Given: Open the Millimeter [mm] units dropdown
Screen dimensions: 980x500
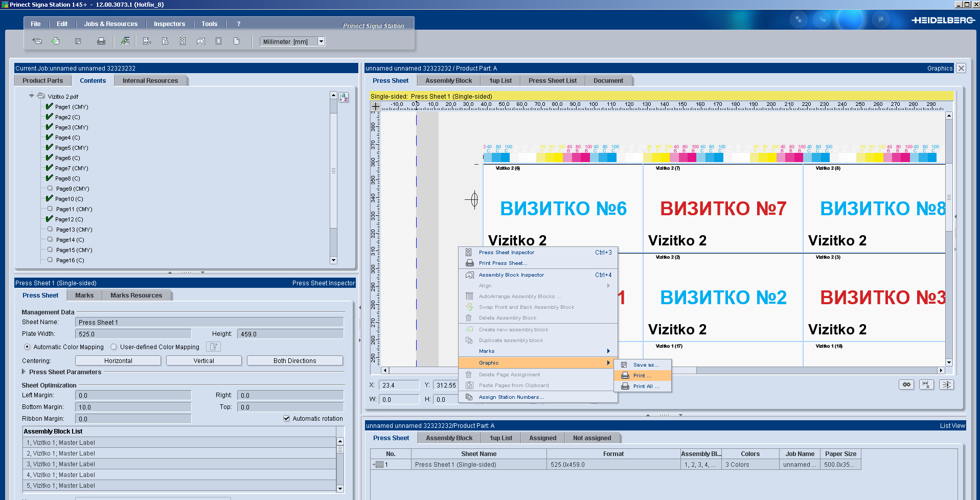Looking at the screenshot, I should (321, 41).
